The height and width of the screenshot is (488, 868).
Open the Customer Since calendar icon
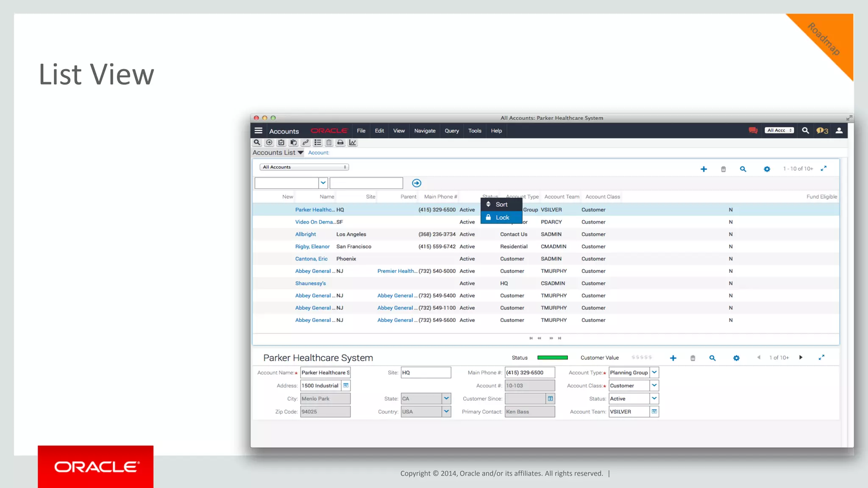550,399
